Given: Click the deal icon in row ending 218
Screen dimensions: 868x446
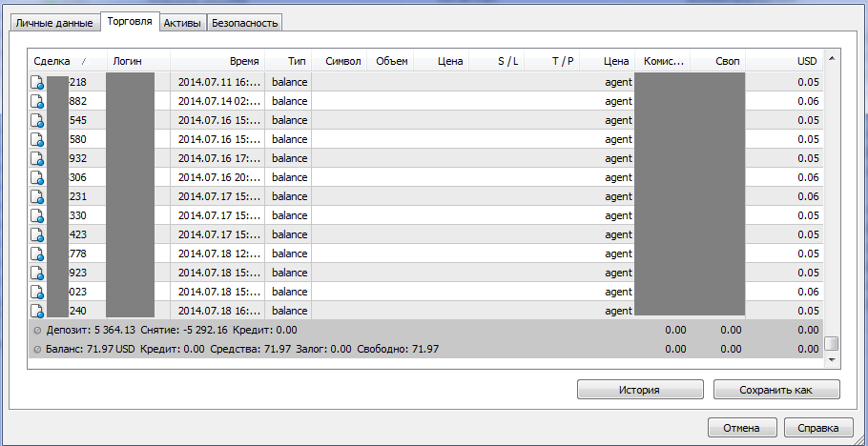Looking at the screenshot, I should [37, 83].
